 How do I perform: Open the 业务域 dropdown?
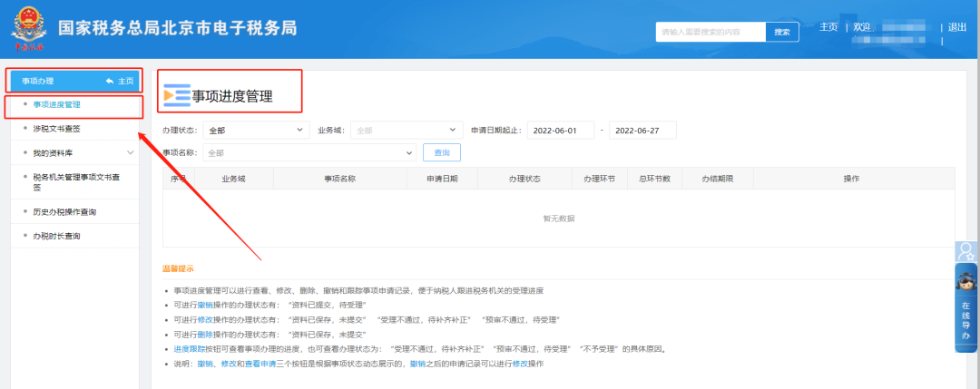pyautogui.click(x=405, y=131)
